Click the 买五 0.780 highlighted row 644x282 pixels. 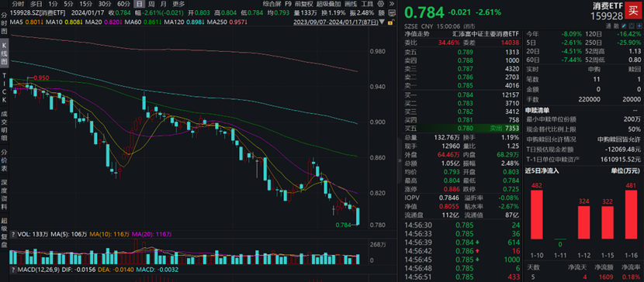(462, 129)
